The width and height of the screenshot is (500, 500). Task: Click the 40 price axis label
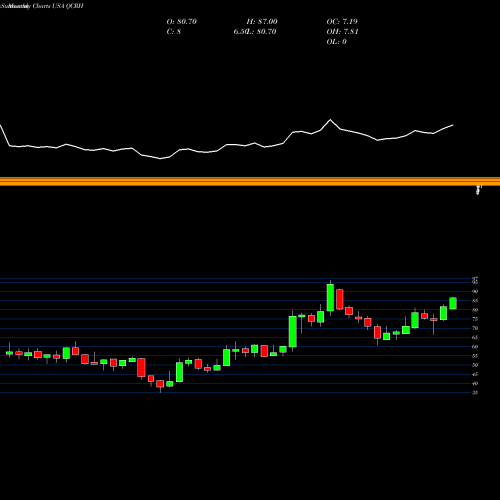(x=475, y=383)
